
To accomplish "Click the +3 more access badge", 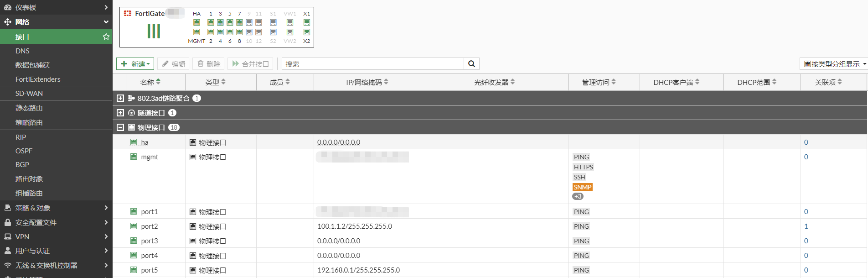I will (x=578, y=196).
